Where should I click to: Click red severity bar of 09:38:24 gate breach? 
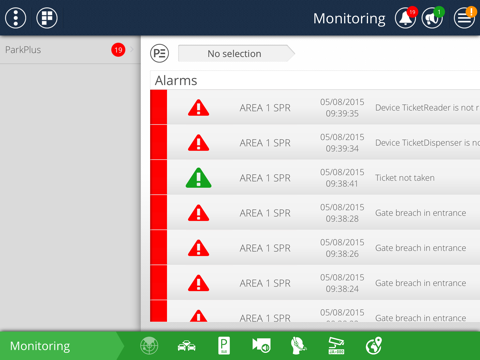click(x=158, y=282)
